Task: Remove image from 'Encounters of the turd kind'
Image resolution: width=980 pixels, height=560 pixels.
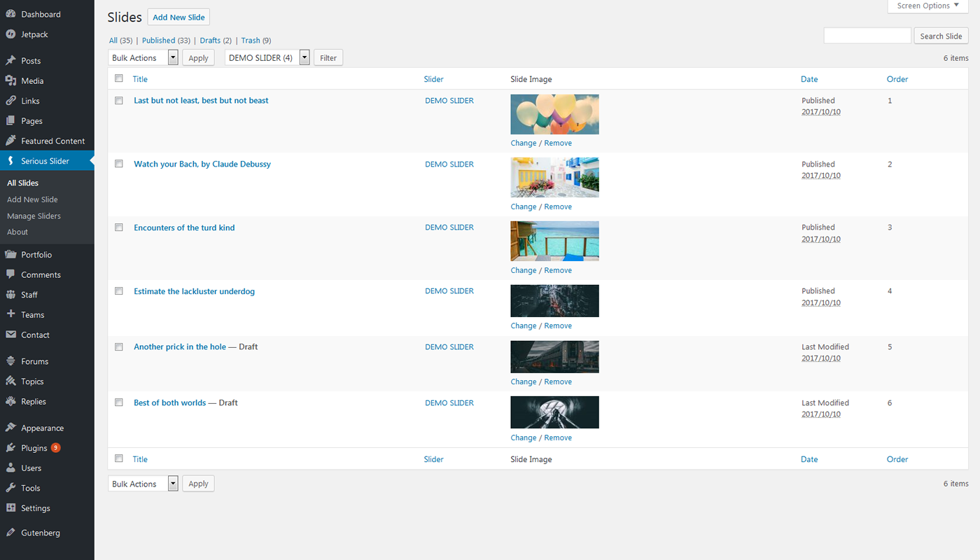Action: pos(558,270)
